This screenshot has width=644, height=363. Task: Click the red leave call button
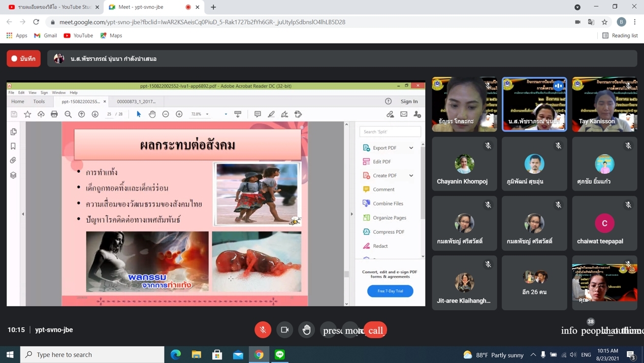375,330
